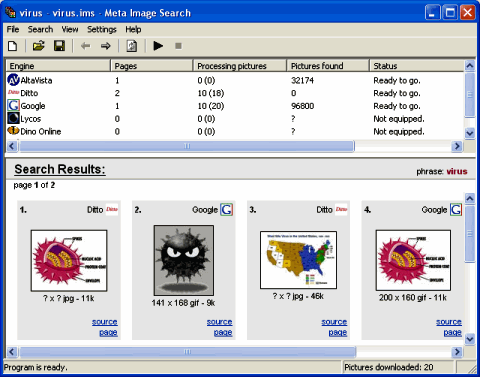
Task: Click engine list horizontal scroll left arrow
Action: coord(12,146)
